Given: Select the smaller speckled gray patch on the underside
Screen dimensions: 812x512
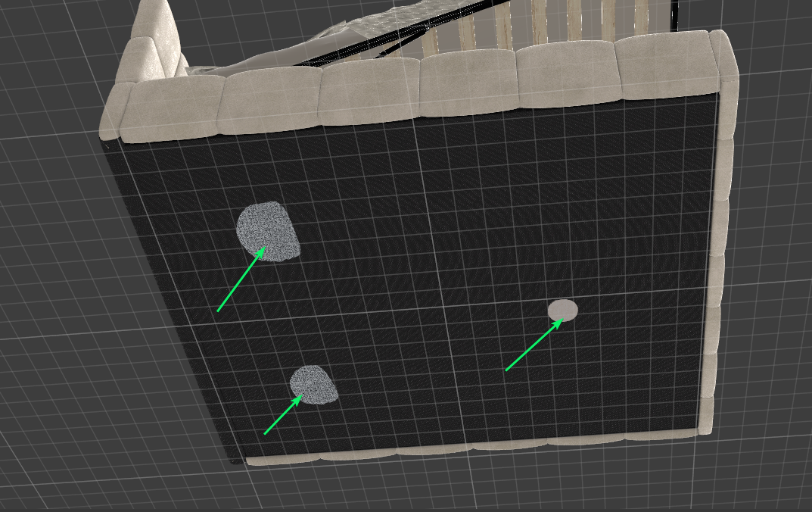Looking at the screenshot, I should (313, 385).
